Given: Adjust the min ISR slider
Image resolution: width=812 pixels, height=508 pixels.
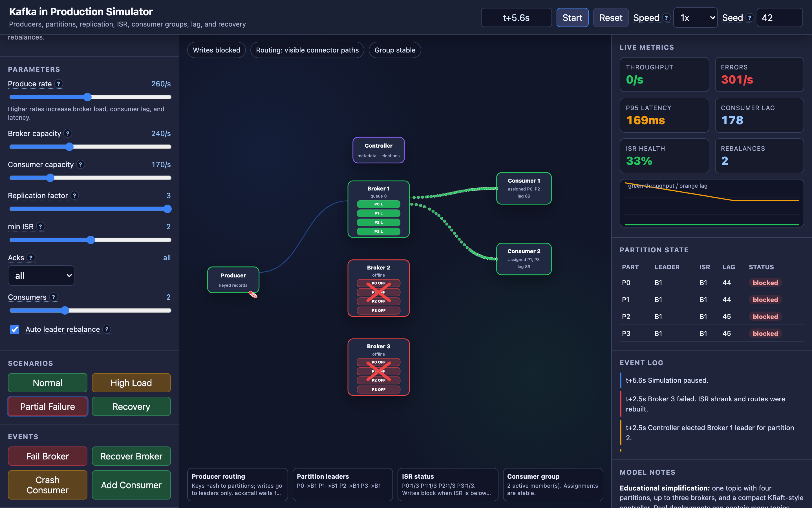Looking at the screenshot, I should point(90,240).
